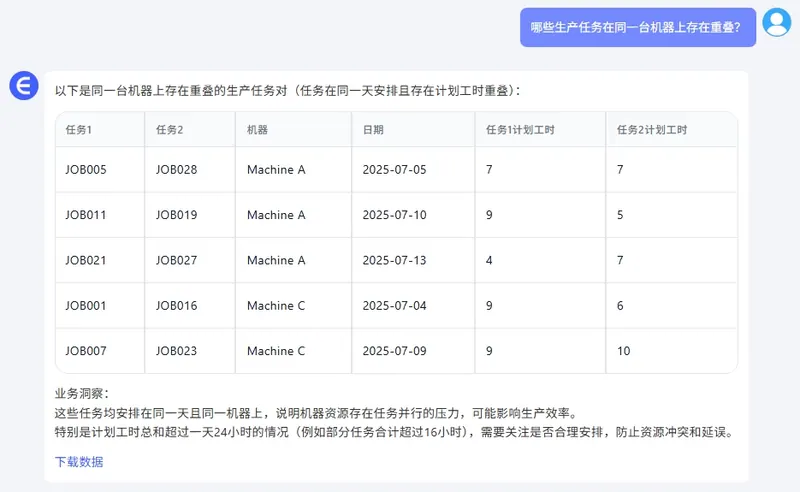Click the JOB027 cell in the table
Viewport: 800px width, 492px height.
(177, 260)
